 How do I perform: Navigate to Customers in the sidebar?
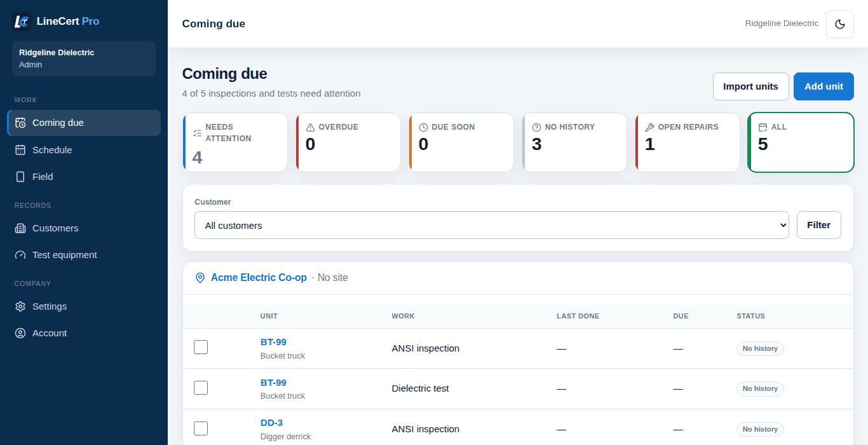pyautogui.click(x=84, y=228)
